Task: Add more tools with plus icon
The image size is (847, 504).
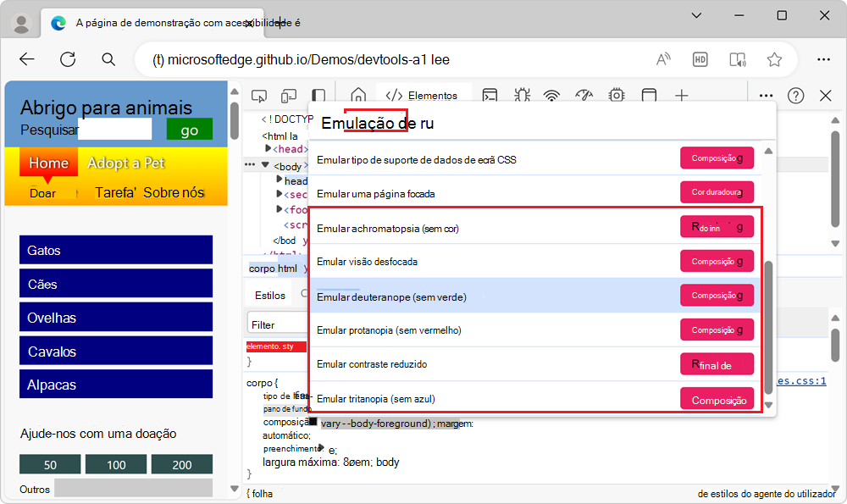Action: click(682, 96)
